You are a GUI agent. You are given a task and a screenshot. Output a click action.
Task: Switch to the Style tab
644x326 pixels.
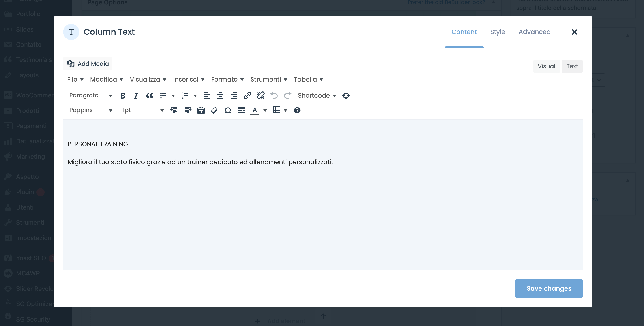tap(498, 32)
